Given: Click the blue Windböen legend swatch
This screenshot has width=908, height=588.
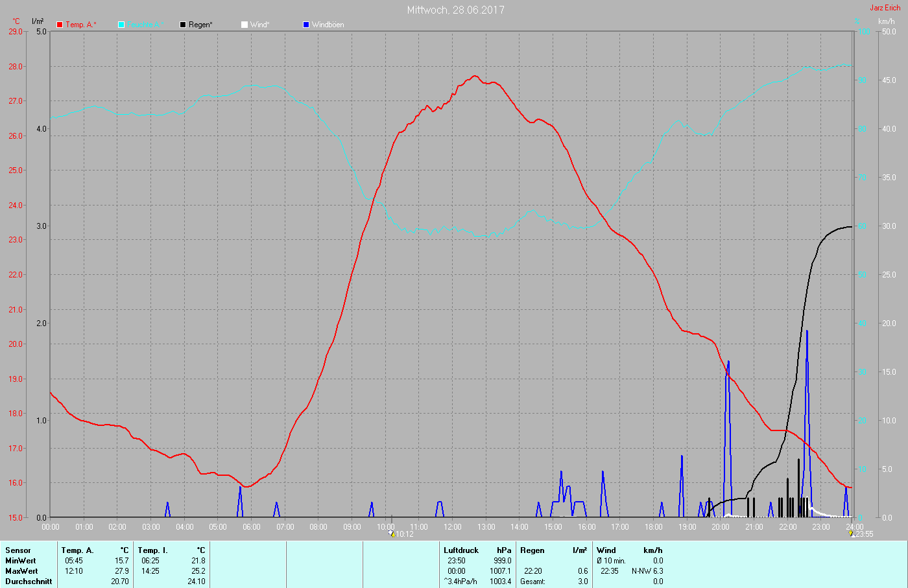Looking at the screenshot, I should (x=306, y=25).
